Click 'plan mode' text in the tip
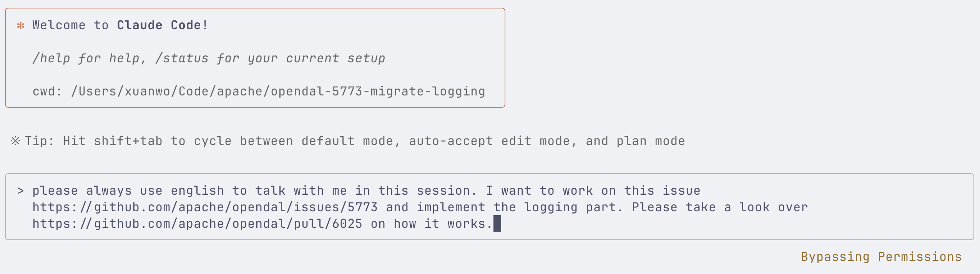This screenshot has height=274, width=980. pyautogui.click(x=651, y=141)
